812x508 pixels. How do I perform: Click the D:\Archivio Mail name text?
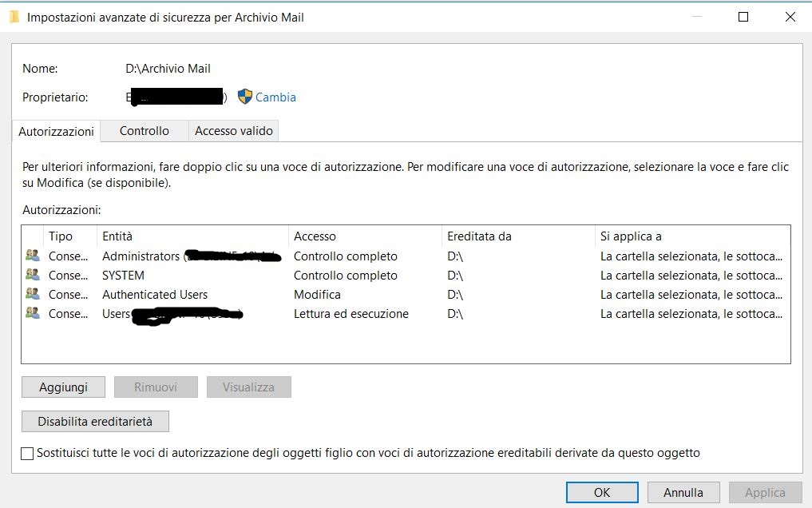168,69
